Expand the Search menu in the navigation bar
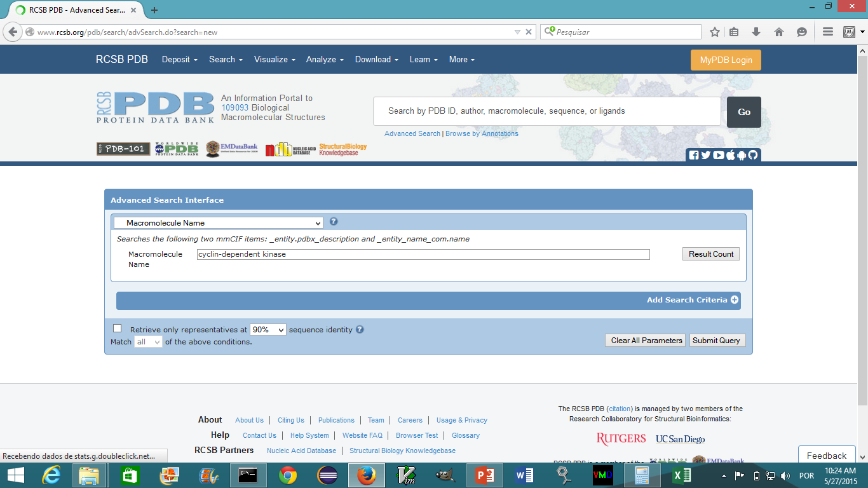This screenshot has height=488, width=868. tap(226, 59)
